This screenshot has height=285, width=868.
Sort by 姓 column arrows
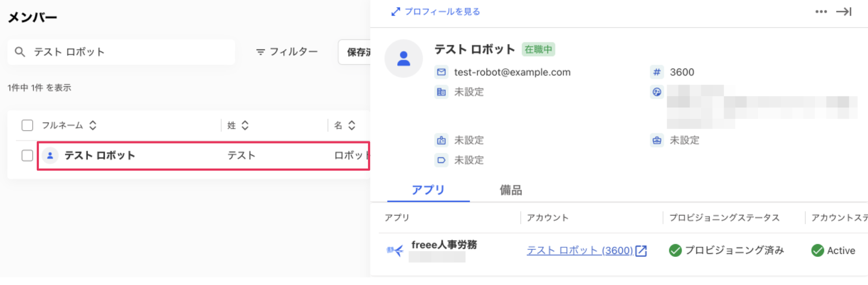coord(245,125)
